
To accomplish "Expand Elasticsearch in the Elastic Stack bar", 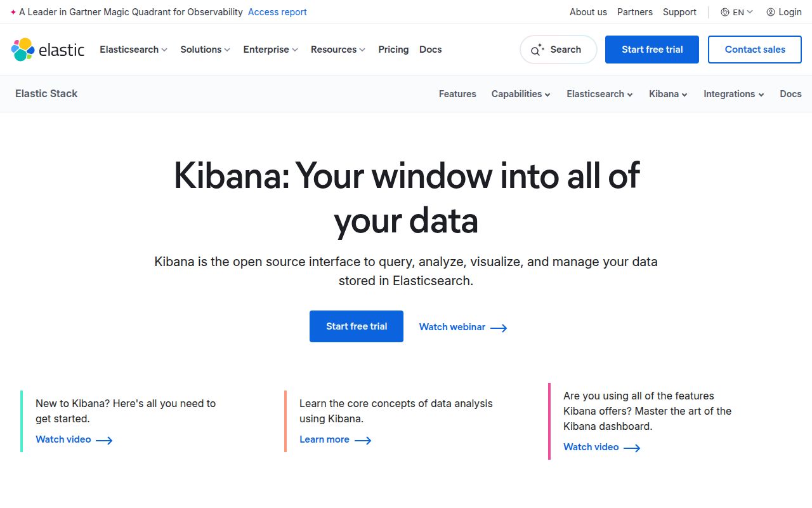I will pos(599,94).
